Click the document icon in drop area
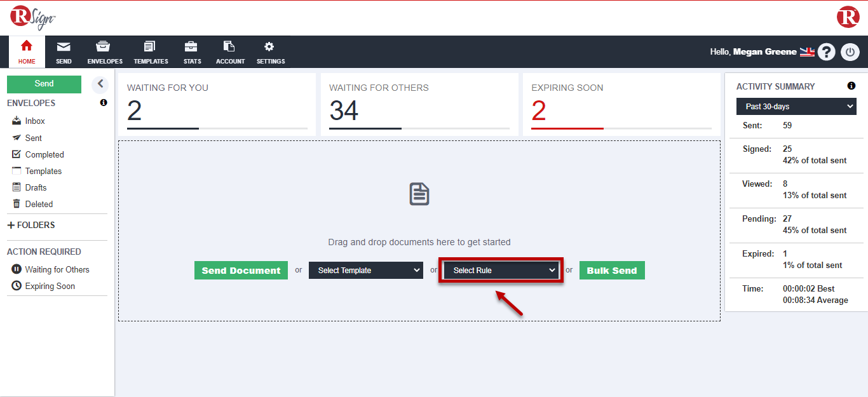868x397 pixels. 419,194
